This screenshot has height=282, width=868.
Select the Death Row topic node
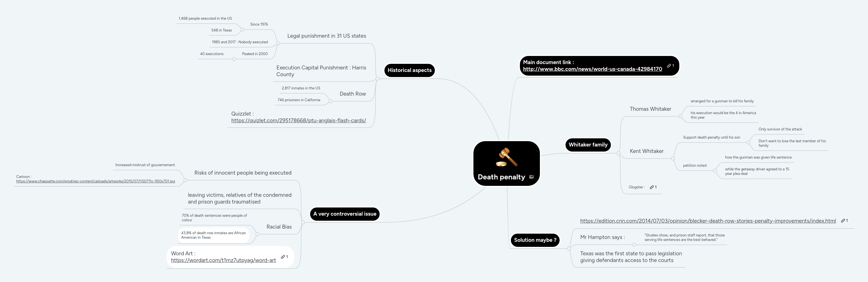352,94
